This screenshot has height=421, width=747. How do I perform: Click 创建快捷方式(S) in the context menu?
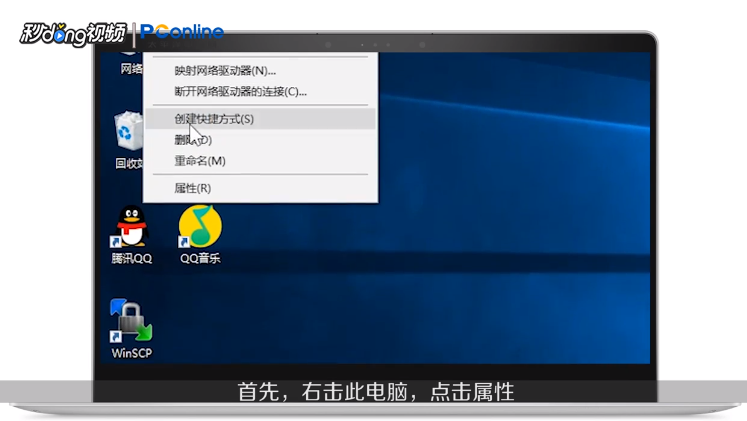coord(260,119)
